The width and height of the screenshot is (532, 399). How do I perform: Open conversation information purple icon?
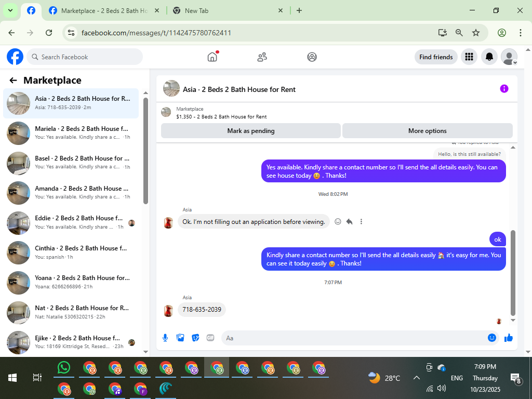click(x=504, y=88)
